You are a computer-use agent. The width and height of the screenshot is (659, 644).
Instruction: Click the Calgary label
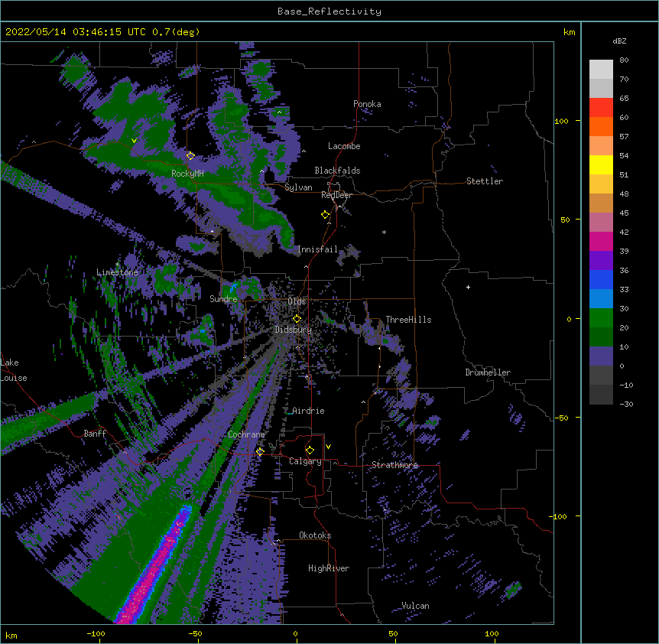pyautogui.click(x=305, y=461)
